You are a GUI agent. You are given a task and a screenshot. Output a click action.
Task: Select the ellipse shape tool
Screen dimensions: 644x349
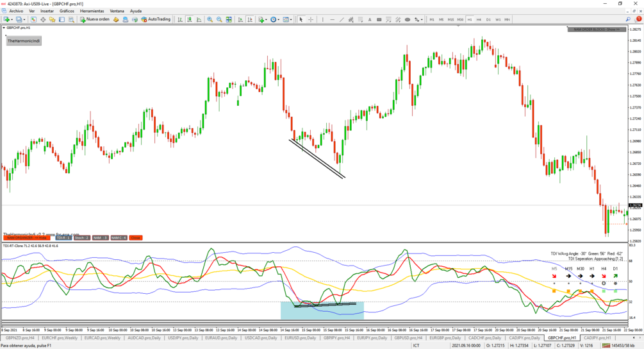[x=408, y=19]
